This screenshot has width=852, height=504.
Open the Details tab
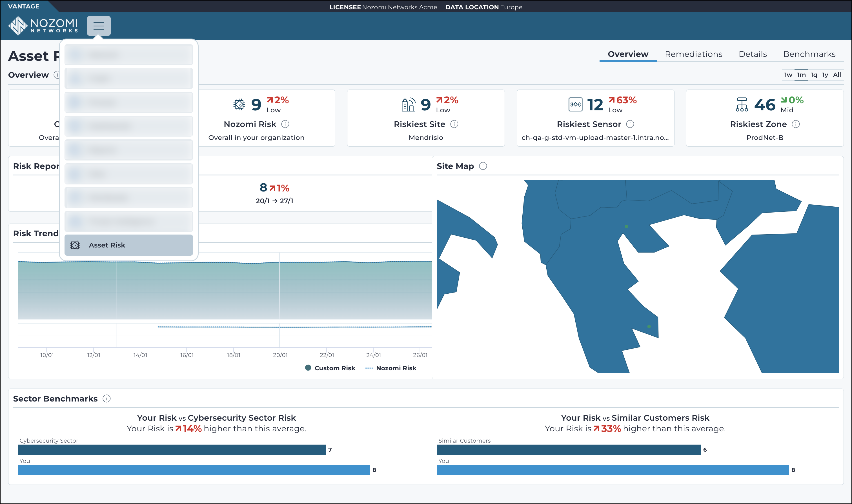click(753, 54)
